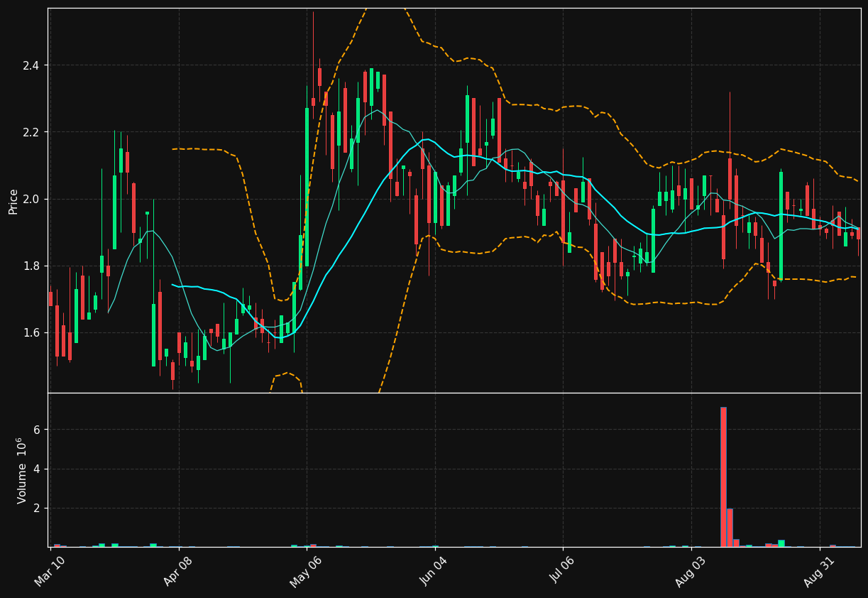Screen dimensions: 868x598
Task: Select the 1.6 price tick label
Action: (32, 332)
